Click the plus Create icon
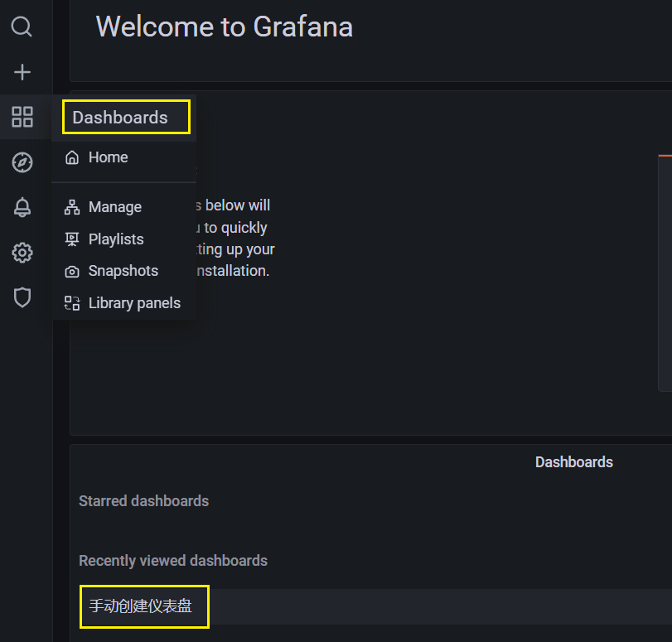The height and width of the screenshot is (642, 672). [22, 72]
